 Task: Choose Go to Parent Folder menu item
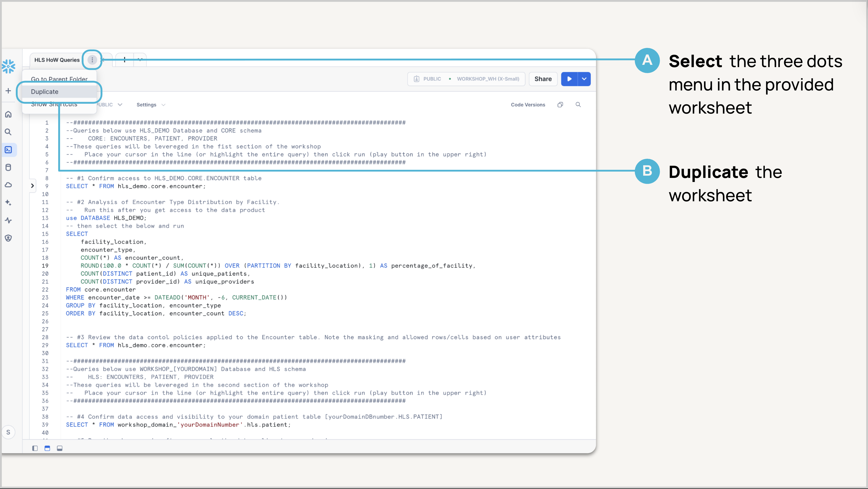click(59, 79)
